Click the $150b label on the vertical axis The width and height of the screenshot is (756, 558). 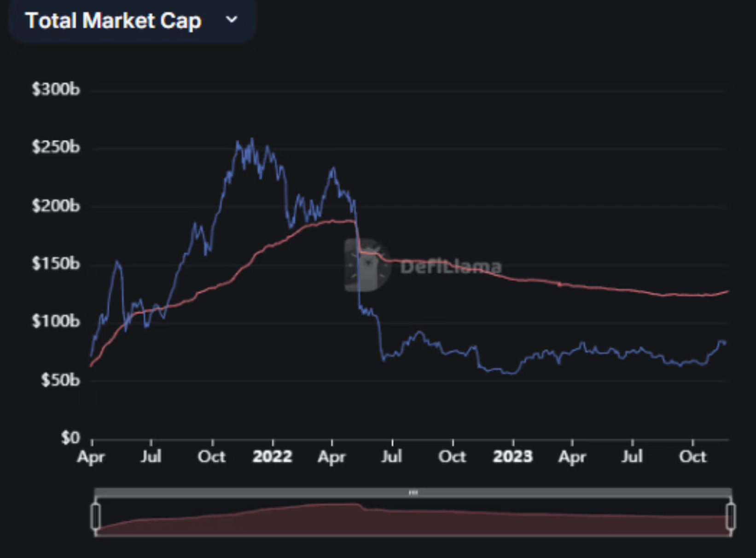click(56, 263)
